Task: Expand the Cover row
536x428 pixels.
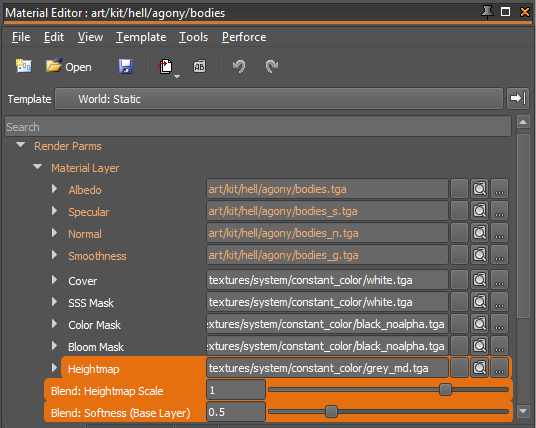Action: 54,280
